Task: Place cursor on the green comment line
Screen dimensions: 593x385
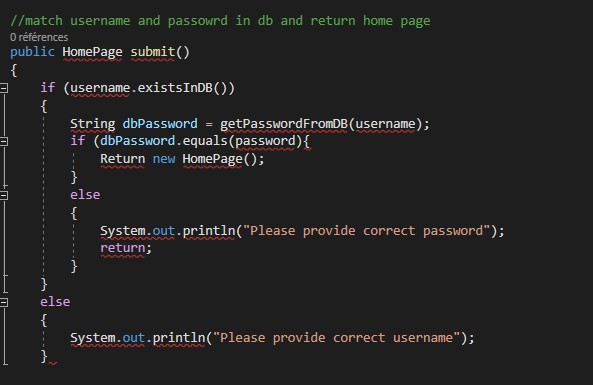Action: click(x=220, y=20)
